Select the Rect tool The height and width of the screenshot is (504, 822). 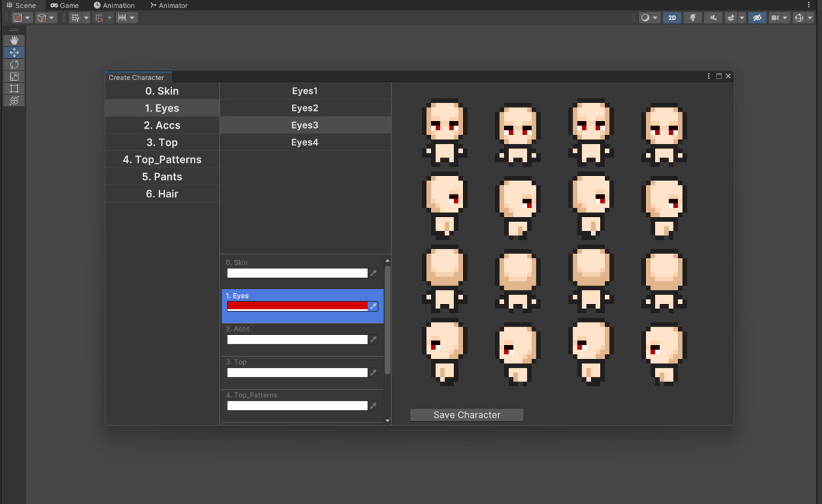pyautogui.click(x=14, y=88)
